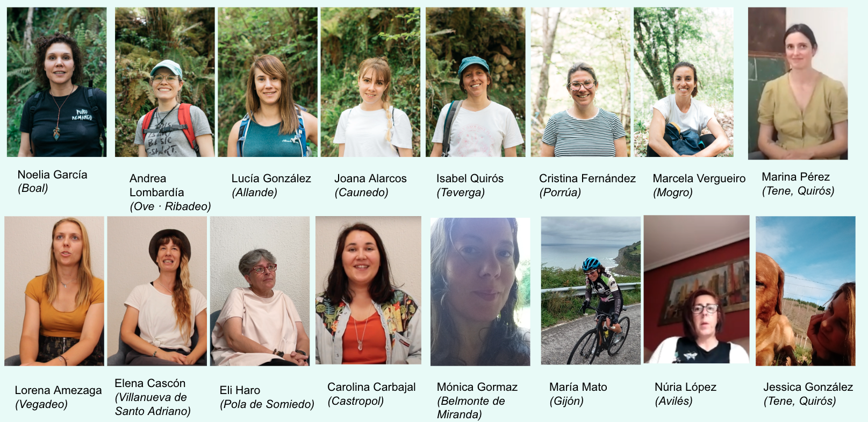Select the photo above the Isabel Quirós caption
The height and width of the screenshot is (422, 868).
[476, 82]
